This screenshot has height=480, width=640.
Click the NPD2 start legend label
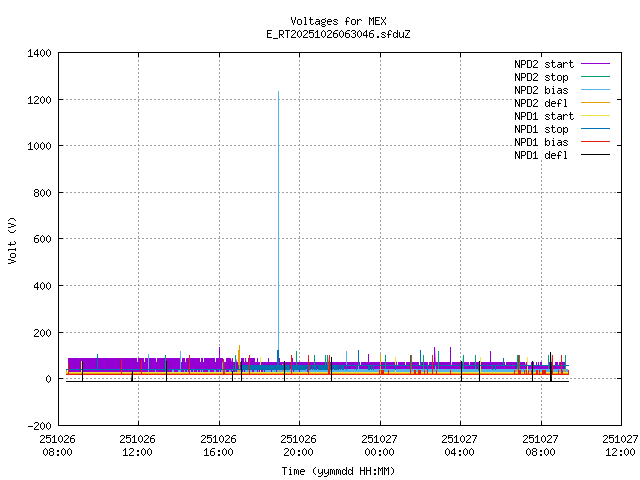pos(541,63)
